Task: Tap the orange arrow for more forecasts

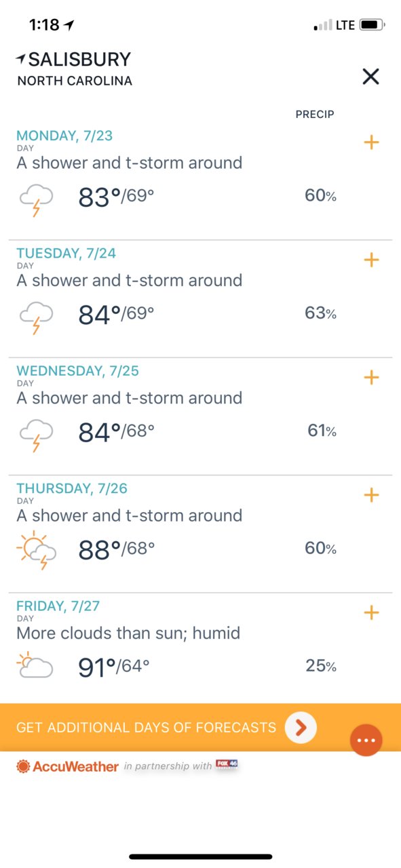Action: [x=301, y=728]
